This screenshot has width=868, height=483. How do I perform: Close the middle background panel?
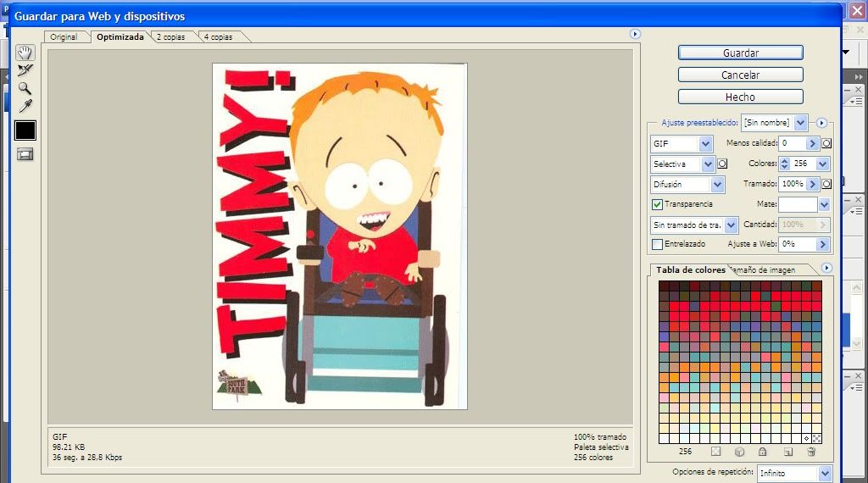[x=859, y=199]
